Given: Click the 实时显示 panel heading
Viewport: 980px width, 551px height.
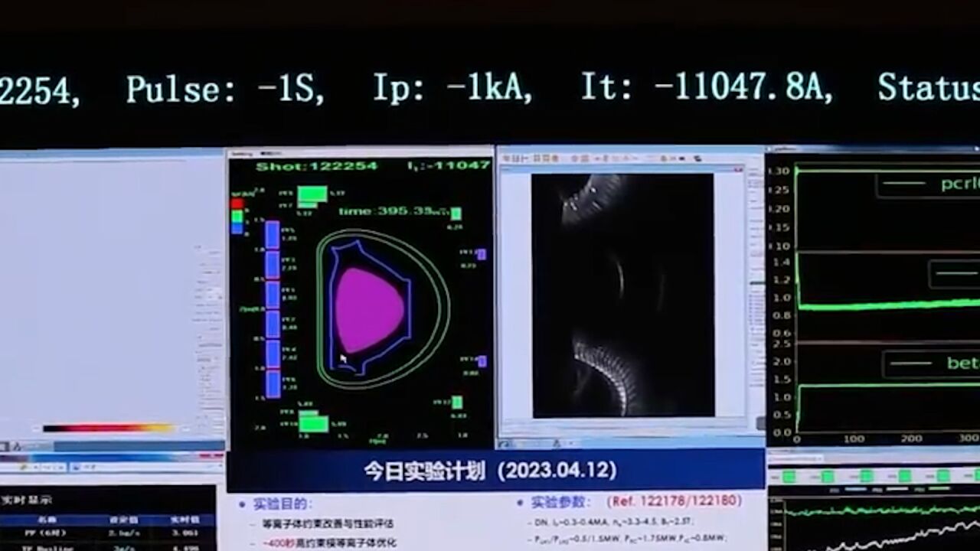Looking at the screenshot, I should coord(27,500).
